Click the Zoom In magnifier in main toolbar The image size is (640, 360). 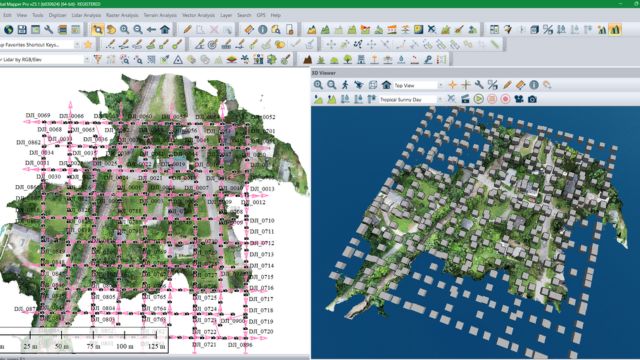click(x=124, y=29)
